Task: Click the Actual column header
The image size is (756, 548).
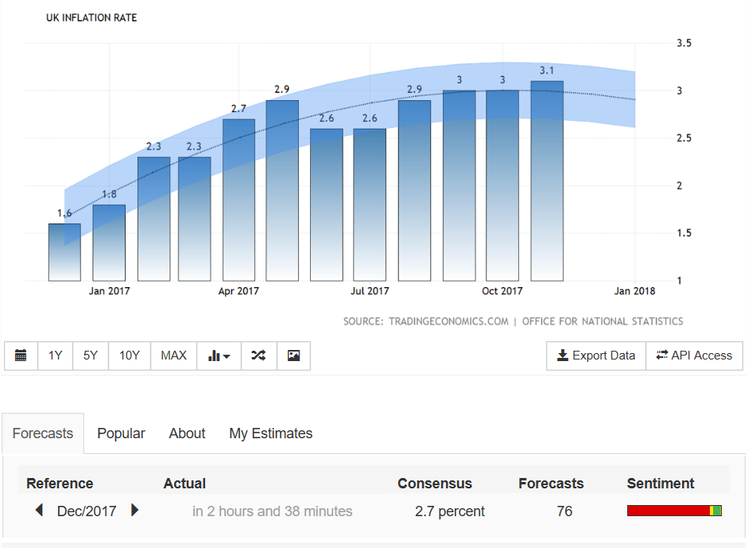Action: (x=184, y=484)
